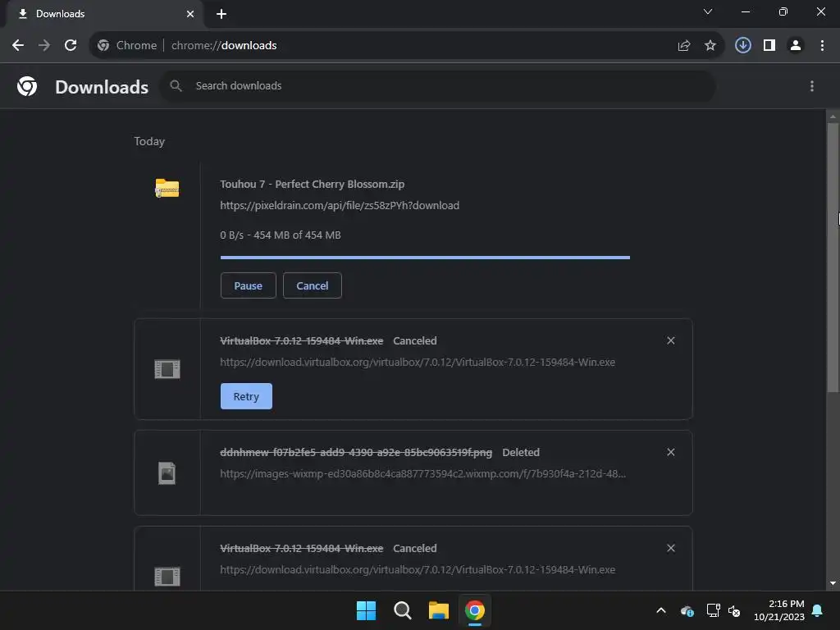The width and height of the screenshot is (840, 630).
Task: Click the Touhou 7 download progress bar
Action: (426, 258)
